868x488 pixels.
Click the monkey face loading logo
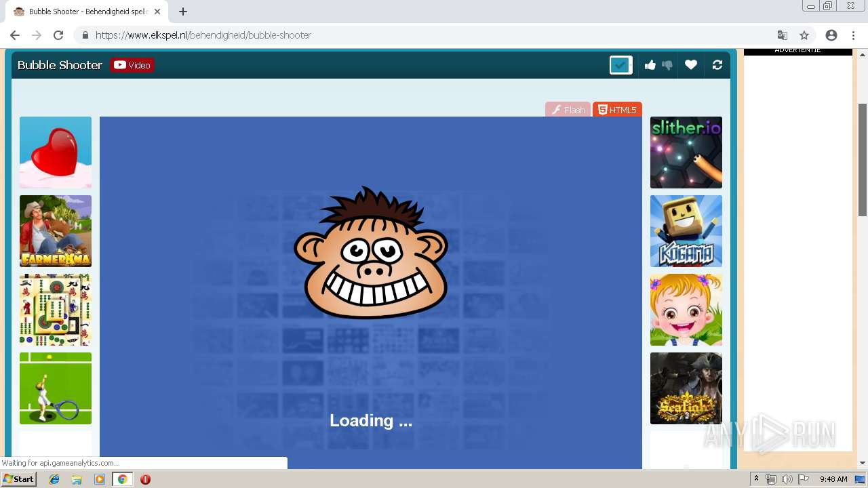371,253
